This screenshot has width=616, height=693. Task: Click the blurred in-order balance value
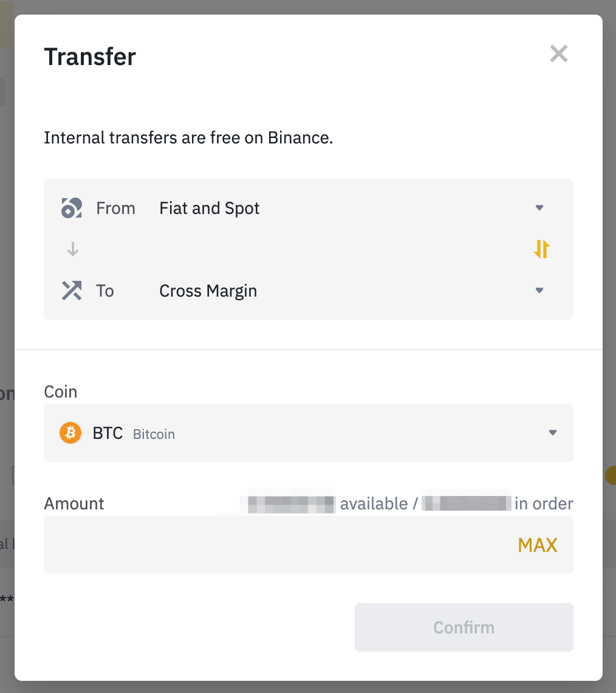click(x=466, y=504)
